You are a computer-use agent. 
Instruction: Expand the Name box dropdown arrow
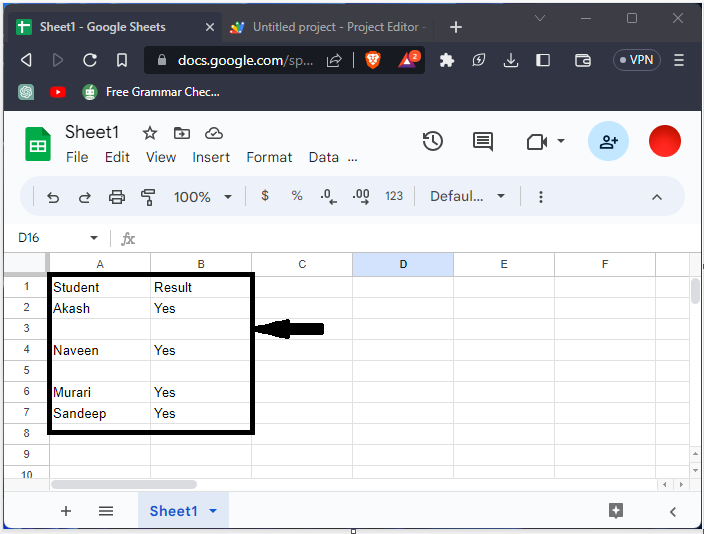click(94, 238)
